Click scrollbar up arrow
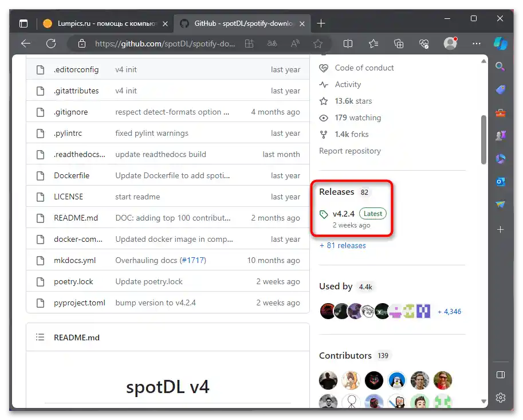This screenshot has height=420, width=523. click(x=483, y=61)
